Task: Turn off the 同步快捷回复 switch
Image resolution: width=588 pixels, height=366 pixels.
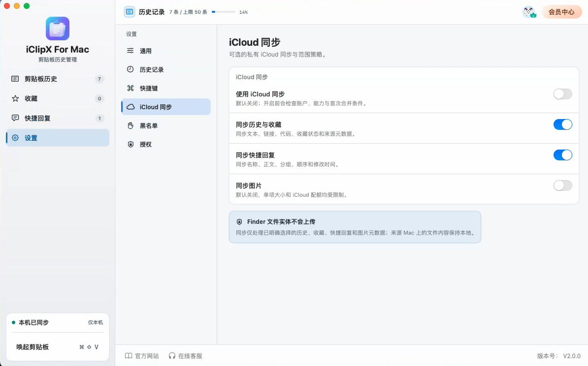Action: coord(562,155)
